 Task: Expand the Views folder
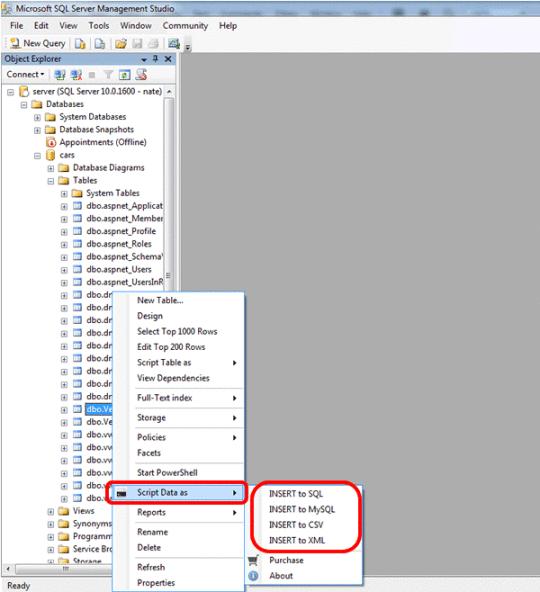[x=51, y=512]
